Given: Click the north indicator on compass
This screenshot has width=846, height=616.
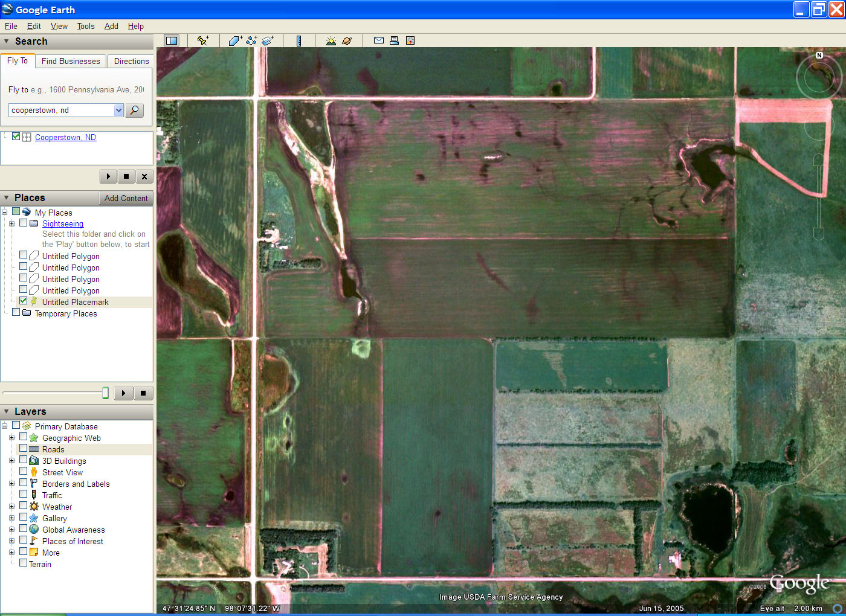Looking at the screenshot, I should pos(819,55).
